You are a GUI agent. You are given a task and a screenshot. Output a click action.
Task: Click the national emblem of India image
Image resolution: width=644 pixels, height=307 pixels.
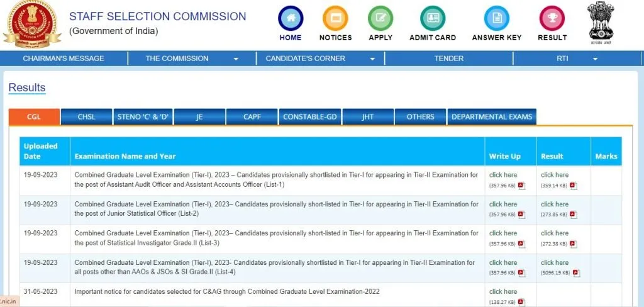coord(601,22)
